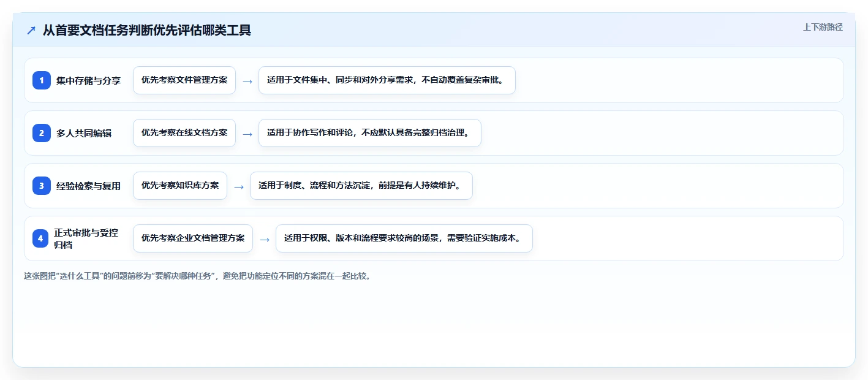Click the footnote starting 这张图把“选什么工具”
This screenshot has width=868, height=380.
point(197,276)
